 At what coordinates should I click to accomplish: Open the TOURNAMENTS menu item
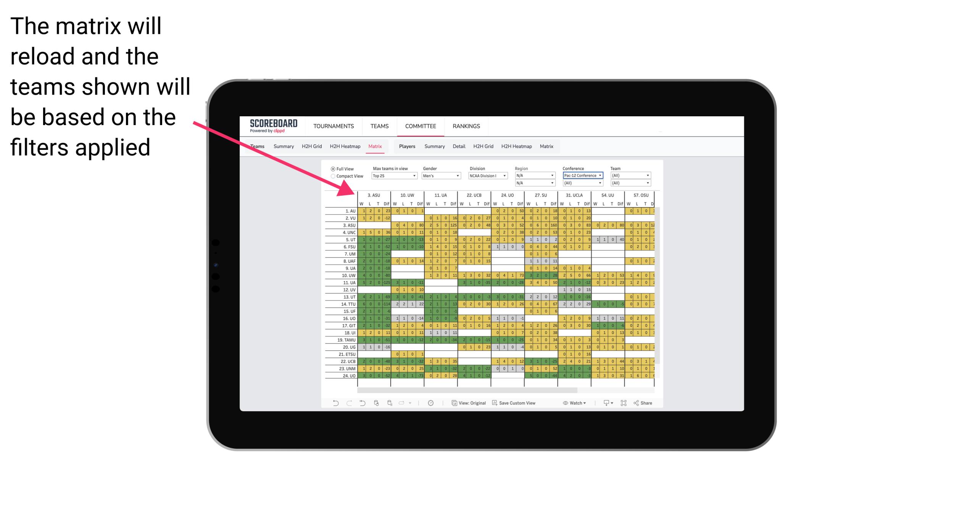(x=333, y=126)
